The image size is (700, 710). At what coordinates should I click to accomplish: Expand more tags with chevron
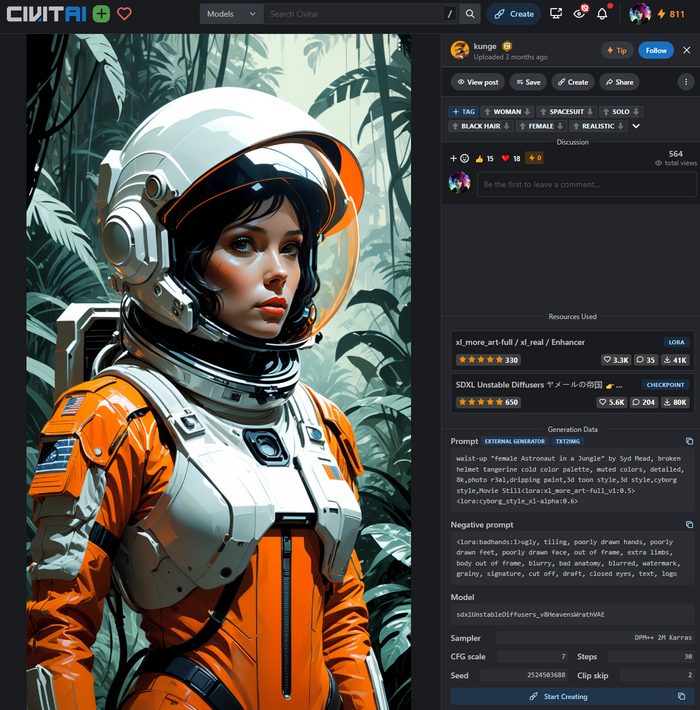636,126
